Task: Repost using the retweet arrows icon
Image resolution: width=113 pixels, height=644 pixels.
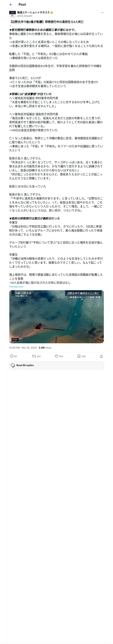Action: [x=34, y=356]
